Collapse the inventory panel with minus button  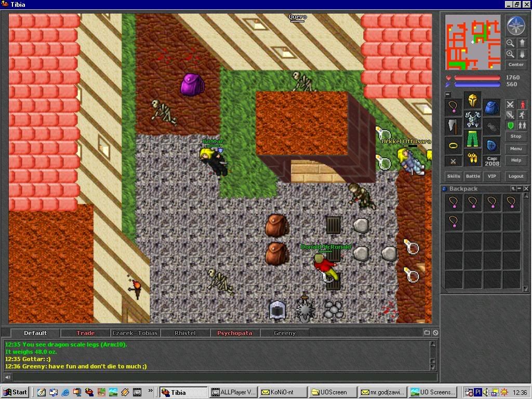448,95
